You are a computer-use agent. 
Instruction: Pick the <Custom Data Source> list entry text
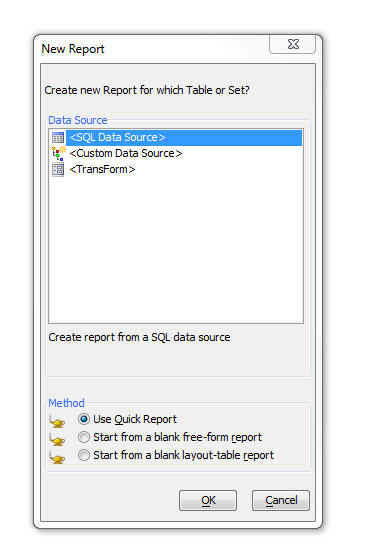126,153
